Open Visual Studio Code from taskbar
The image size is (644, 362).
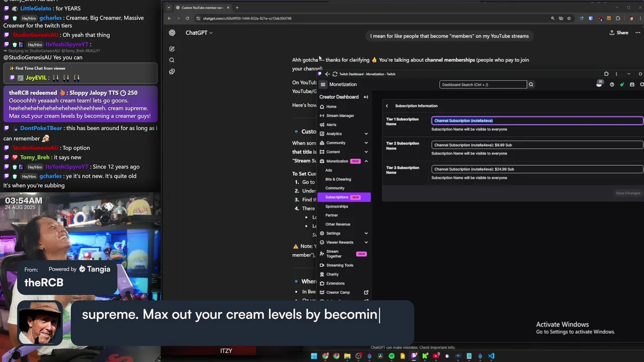coord(491,356)
